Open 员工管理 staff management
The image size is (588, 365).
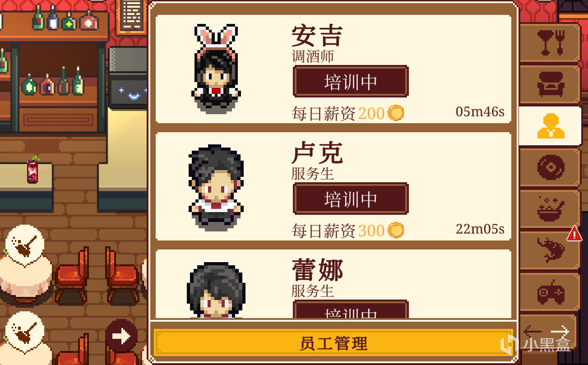coord(333,343)
